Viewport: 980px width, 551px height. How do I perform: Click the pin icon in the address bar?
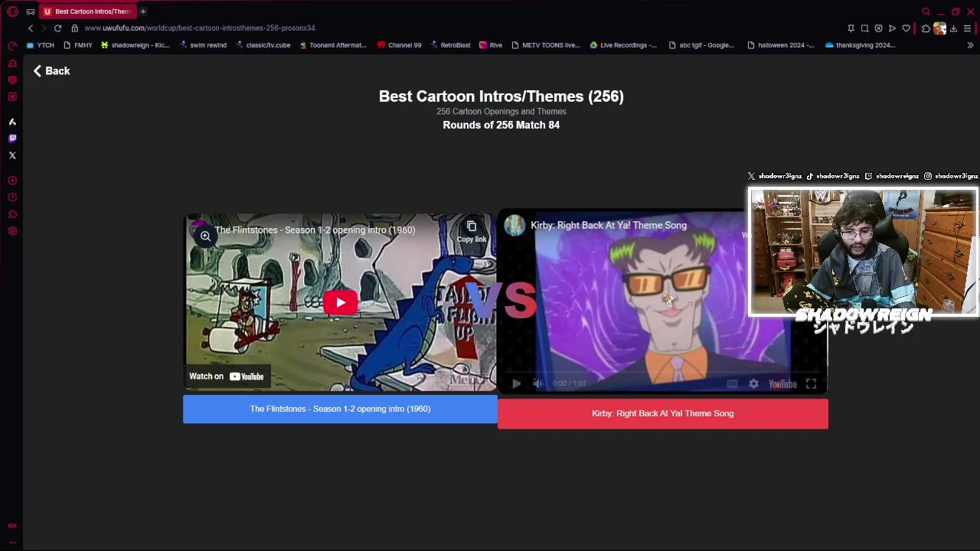click(x=851, y=28)
